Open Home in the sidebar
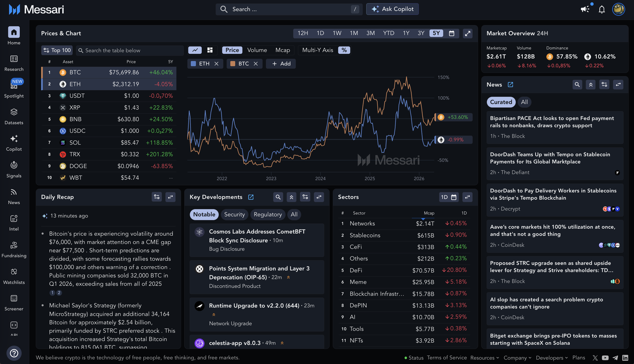 tap(14, 36)
